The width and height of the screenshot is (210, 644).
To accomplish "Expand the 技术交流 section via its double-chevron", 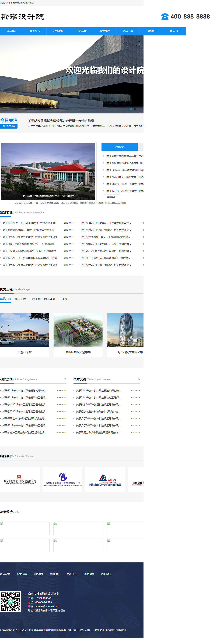I will point(139,379).
